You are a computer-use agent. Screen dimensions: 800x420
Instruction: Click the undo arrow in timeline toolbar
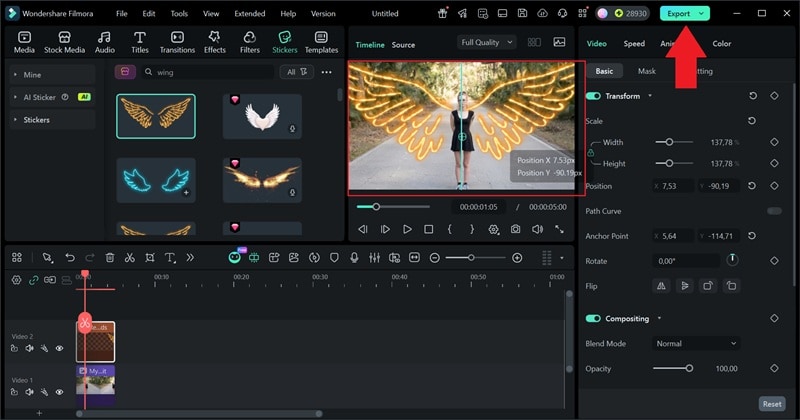[70, 258]
